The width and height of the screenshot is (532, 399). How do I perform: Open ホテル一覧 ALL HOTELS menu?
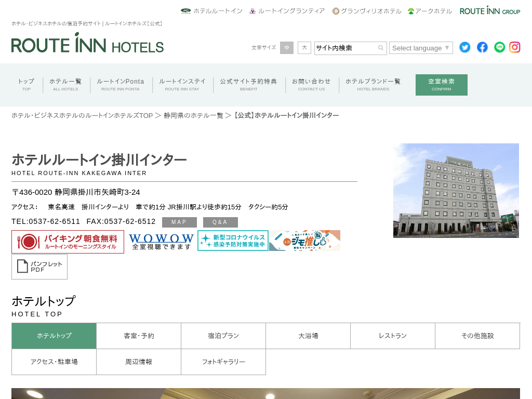point(65,85)
